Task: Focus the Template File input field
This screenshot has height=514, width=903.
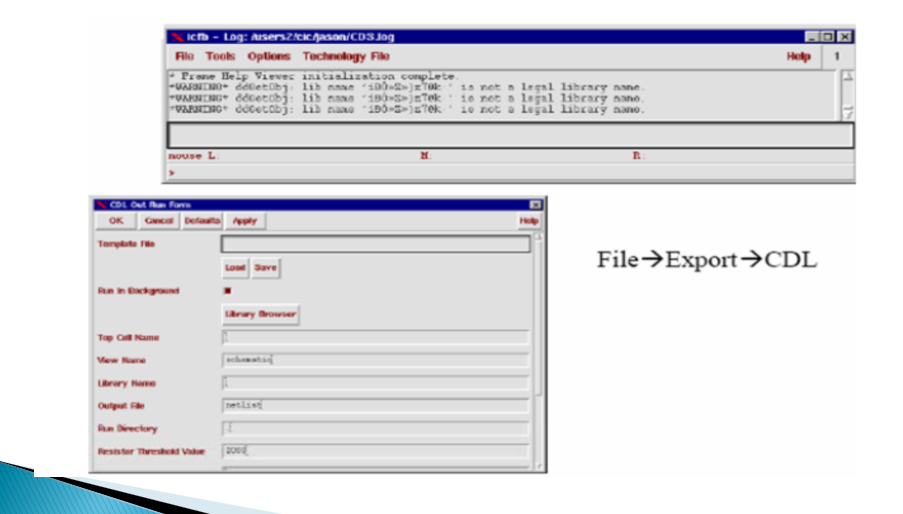Action: (x=375, y=244)
